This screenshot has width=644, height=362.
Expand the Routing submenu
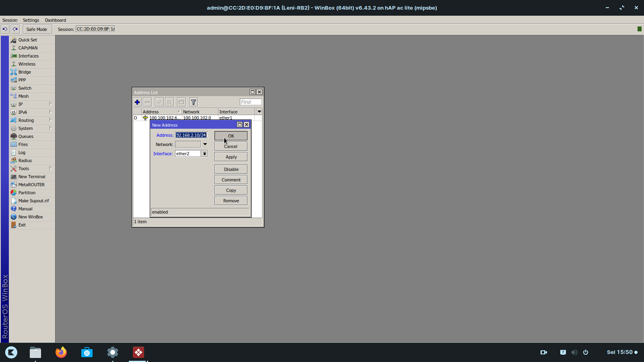pyautogui.click(x=32, y=120)
